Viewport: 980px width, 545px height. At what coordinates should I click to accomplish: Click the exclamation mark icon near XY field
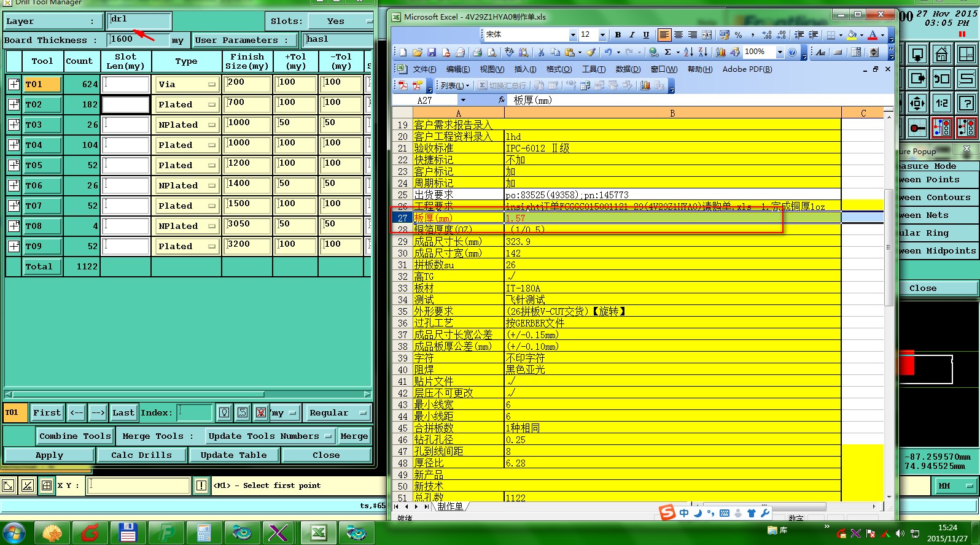pyautogui.click(x=201, y=485)
